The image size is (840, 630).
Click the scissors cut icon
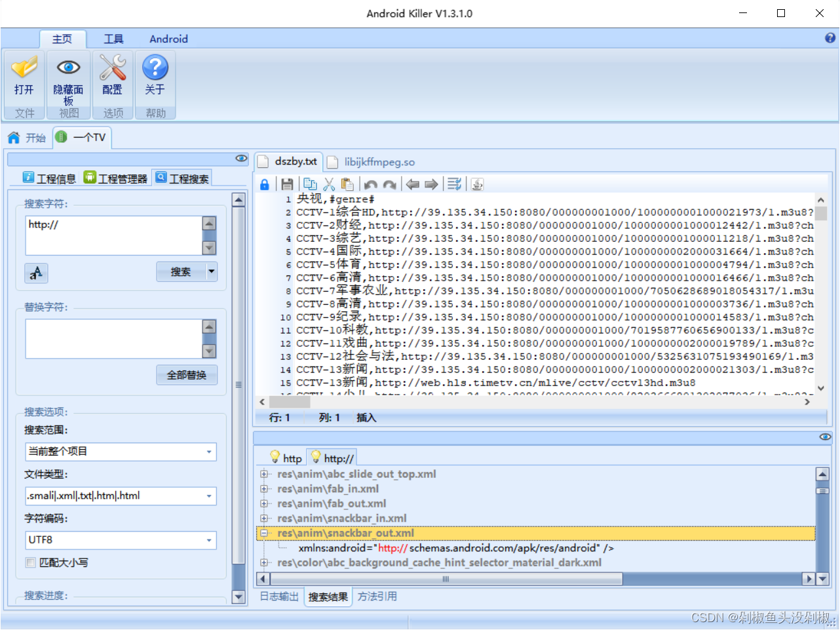click(329, 185)
